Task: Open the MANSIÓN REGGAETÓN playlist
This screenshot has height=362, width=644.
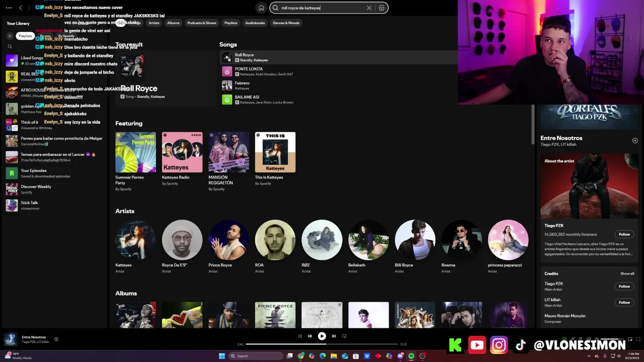Action: (x=228, y=161)
